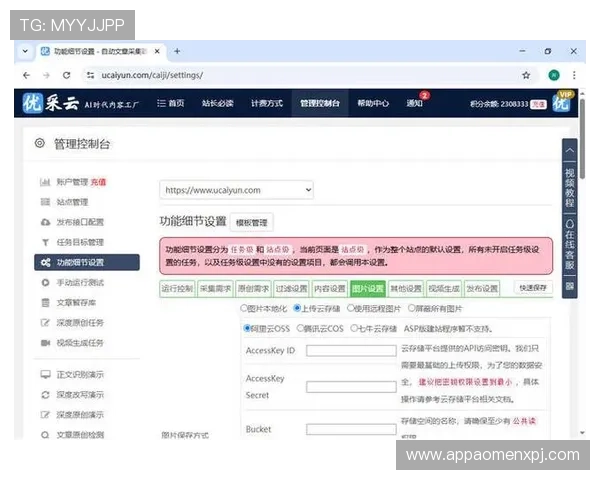Screen dimensions: 600x480
Task: Switch to 过滤设置 tab
Action: coord(292,288)
